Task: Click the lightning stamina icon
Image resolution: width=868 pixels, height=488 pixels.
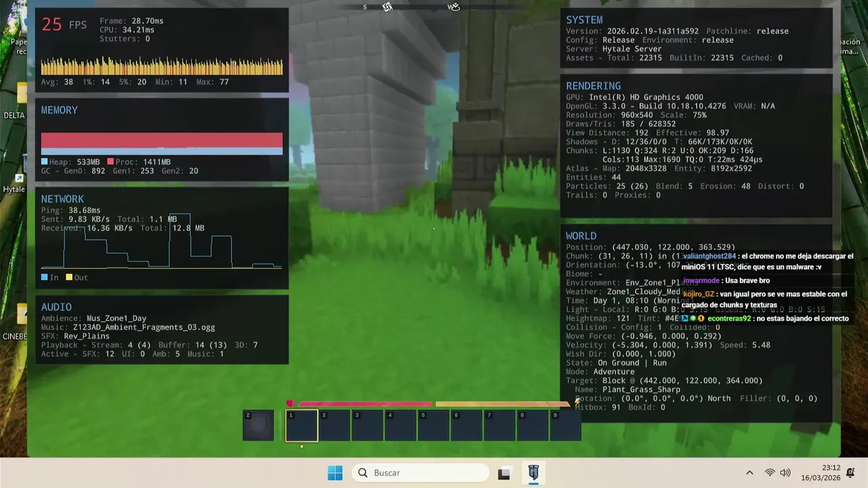Action: [577, 402]
